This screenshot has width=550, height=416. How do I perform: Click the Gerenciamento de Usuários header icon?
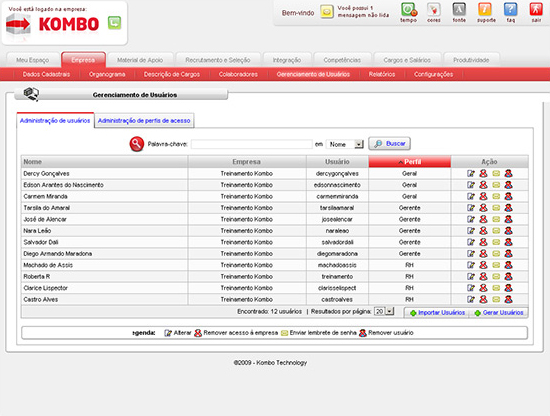pyautogui.click(x=31, y=94)
